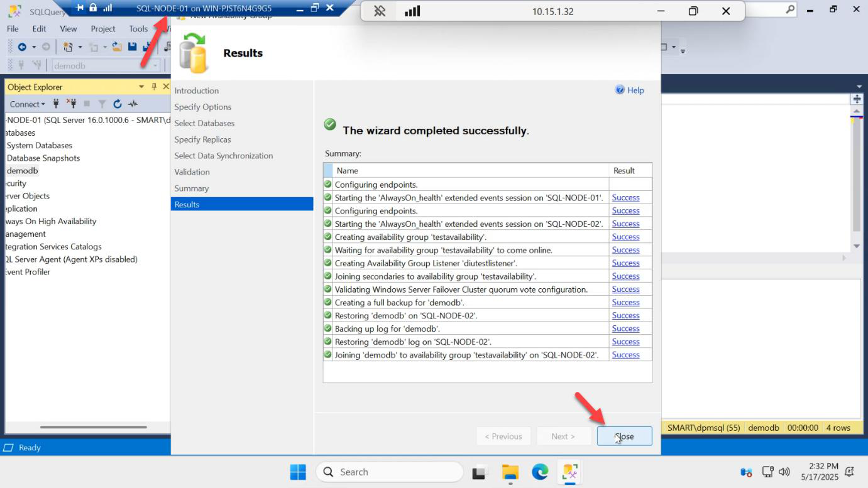Open the Tools menu
This screenshot has width=868, height=488.
coord(138,29)
